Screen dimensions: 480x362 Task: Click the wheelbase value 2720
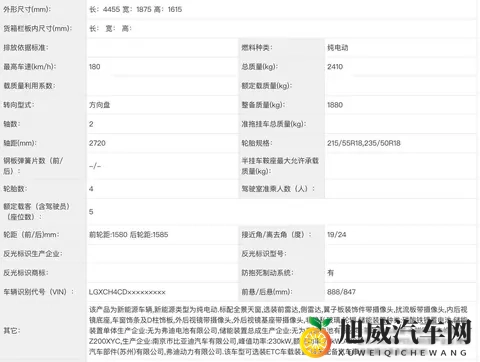point(97,143)
